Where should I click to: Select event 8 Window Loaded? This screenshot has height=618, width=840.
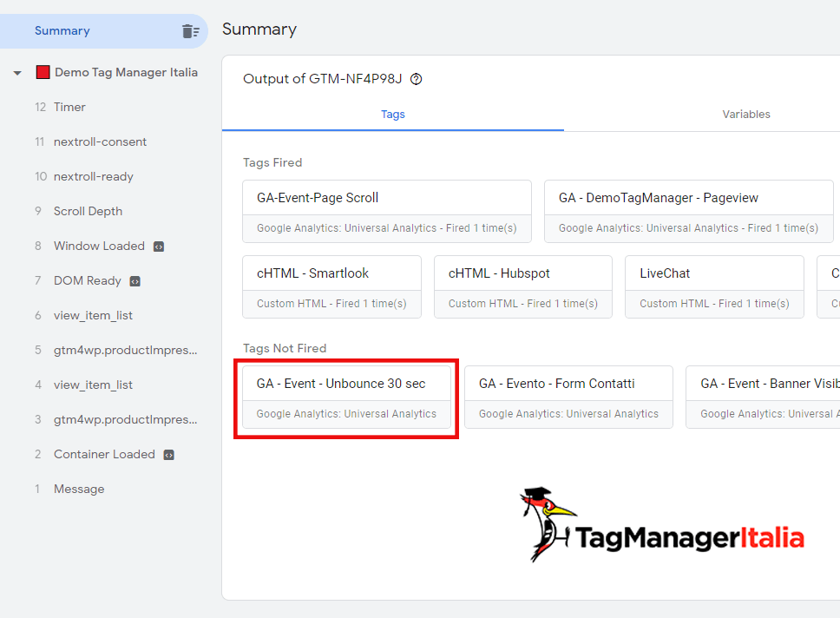click(90, 246)
